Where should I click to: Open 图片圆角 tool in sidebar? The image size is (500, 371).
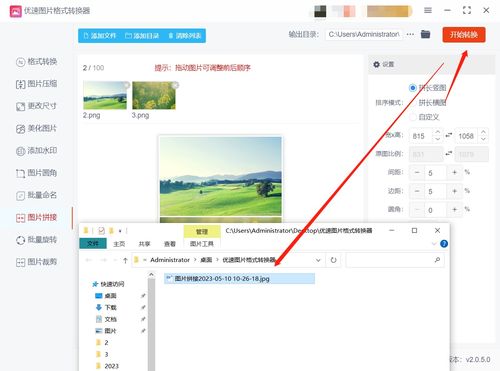[37, 173]
